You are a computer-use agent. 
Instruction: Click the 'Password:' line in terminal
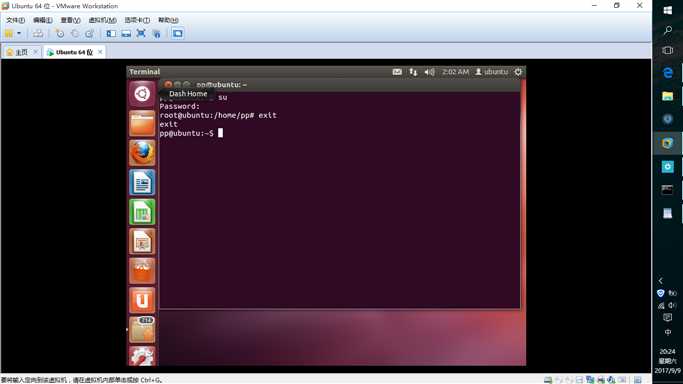pyautogui.click(x=179, y=106)
